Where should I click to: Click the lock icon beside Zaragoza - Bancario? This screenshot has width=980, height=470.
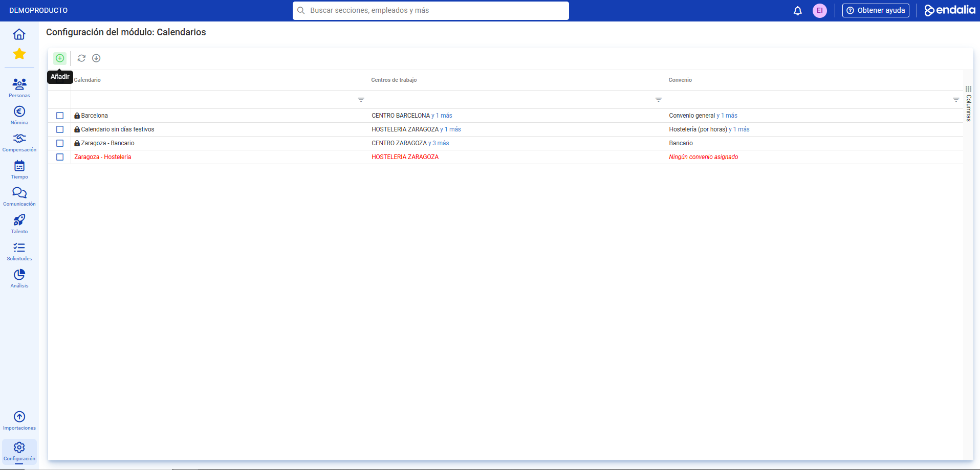pyautogui.click(x=77, y=143)
